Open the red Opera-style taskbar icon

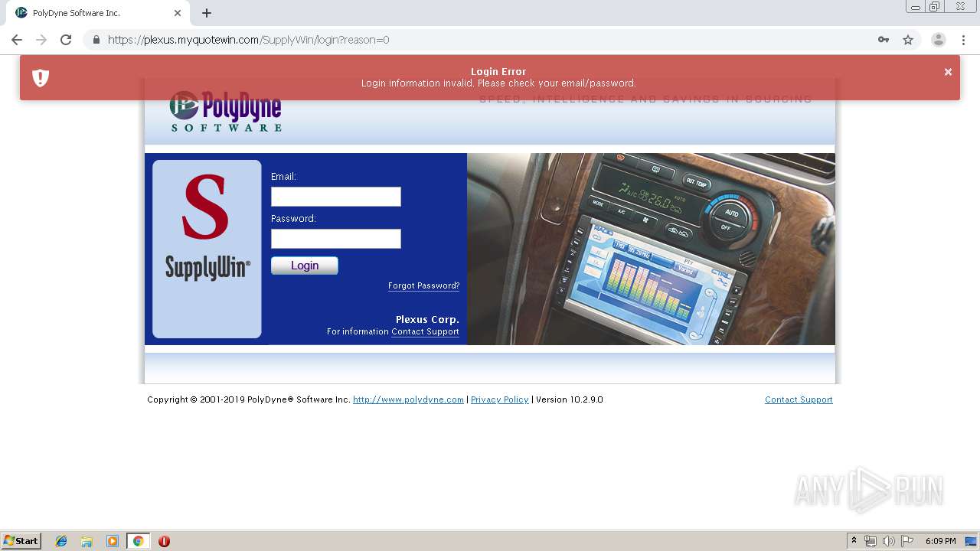click(x=164, y=541)
